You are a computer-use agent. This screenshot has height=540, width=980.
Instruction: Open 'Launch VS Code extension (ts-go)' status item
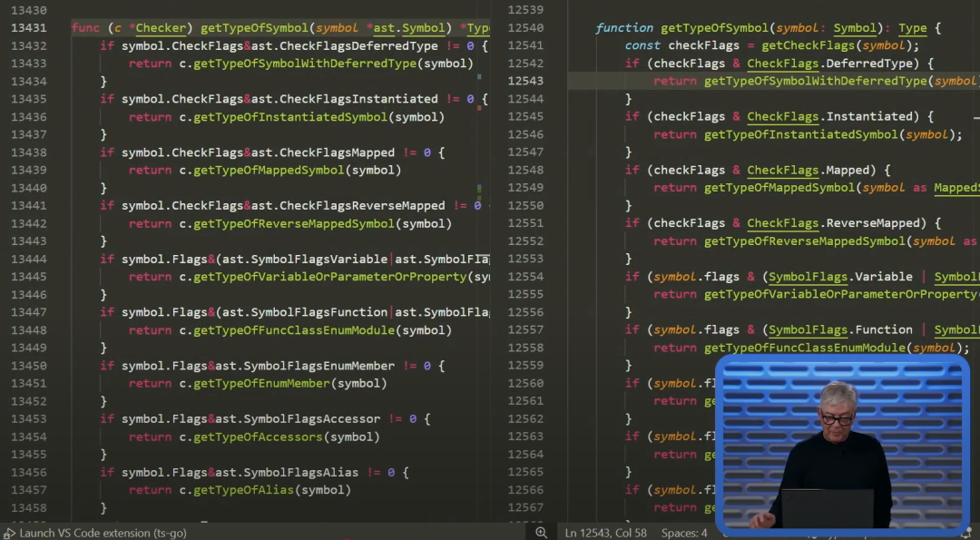[x=103, y=533]
